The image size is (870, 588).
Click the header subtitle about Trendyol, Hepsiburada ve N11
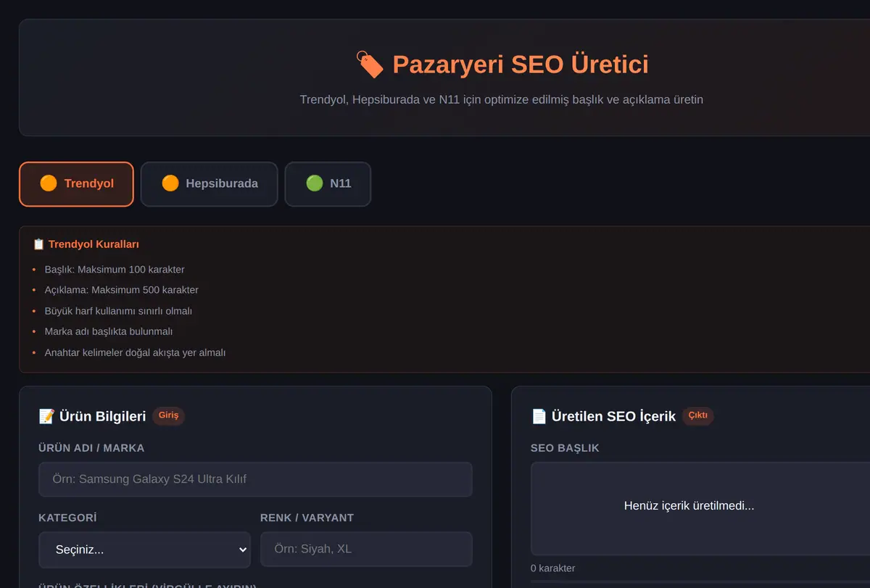502,99
